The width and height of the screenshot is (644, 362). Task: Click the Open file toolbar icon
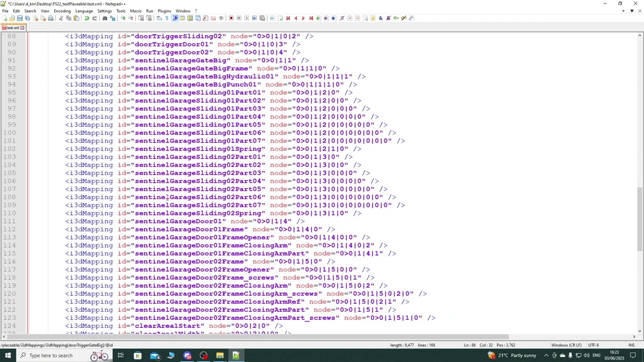(12, 18)
